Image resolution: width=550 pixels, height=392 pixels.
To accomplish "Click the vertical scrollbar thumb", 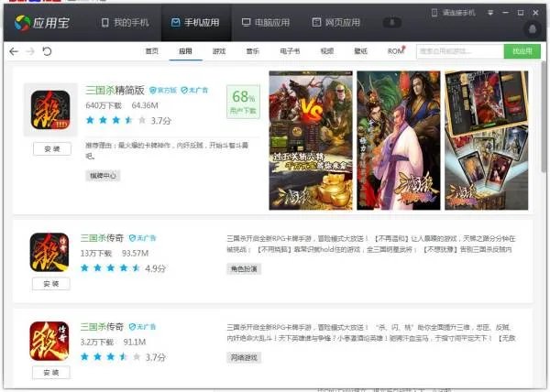I will click(544, 117).
